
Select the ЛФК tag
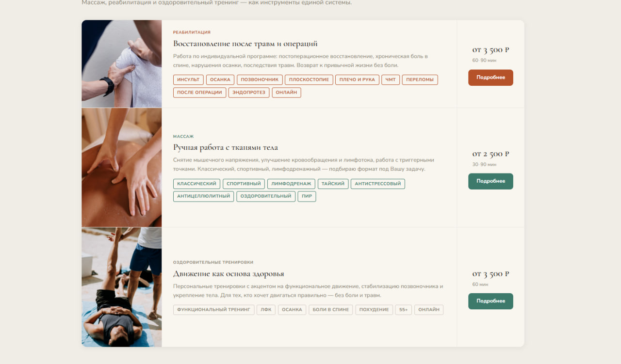pyautogui.click(x=266, y=310)
